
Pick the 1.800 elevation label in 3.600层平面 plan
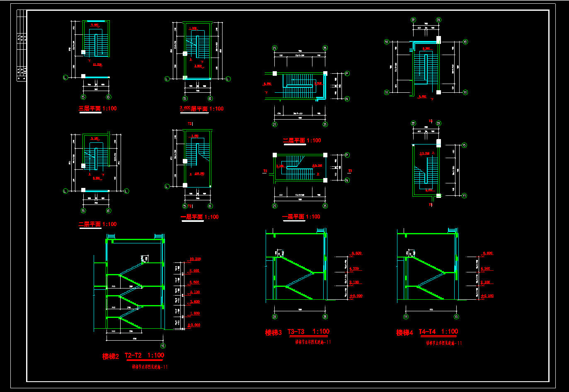(193, 29)
